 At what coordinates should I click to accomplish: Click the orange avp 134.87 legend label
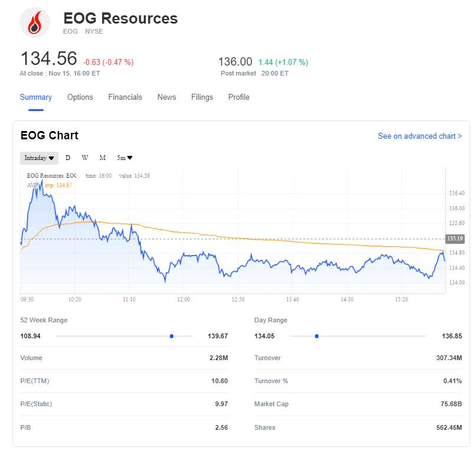point(58,185)
